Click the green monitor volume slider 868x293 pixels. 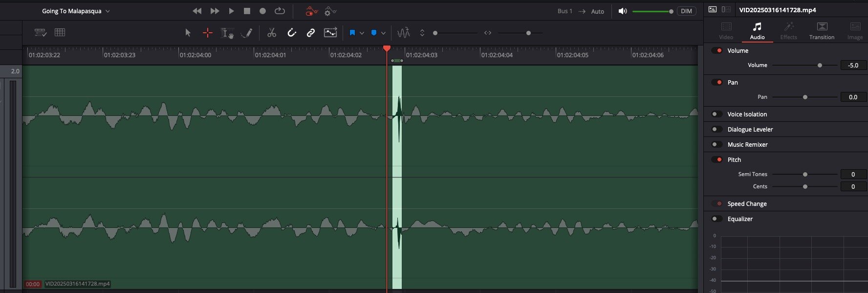tap(653, 11)
